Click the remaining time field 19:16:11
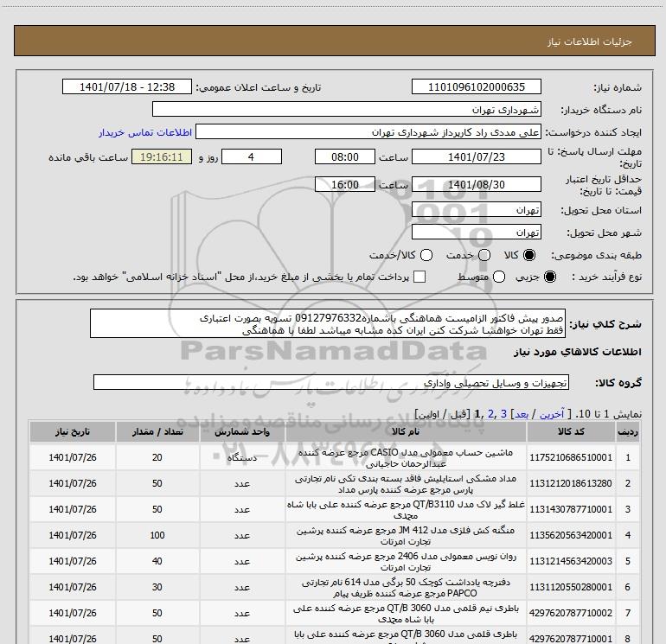The image size is (666, 644). (162, 157)
